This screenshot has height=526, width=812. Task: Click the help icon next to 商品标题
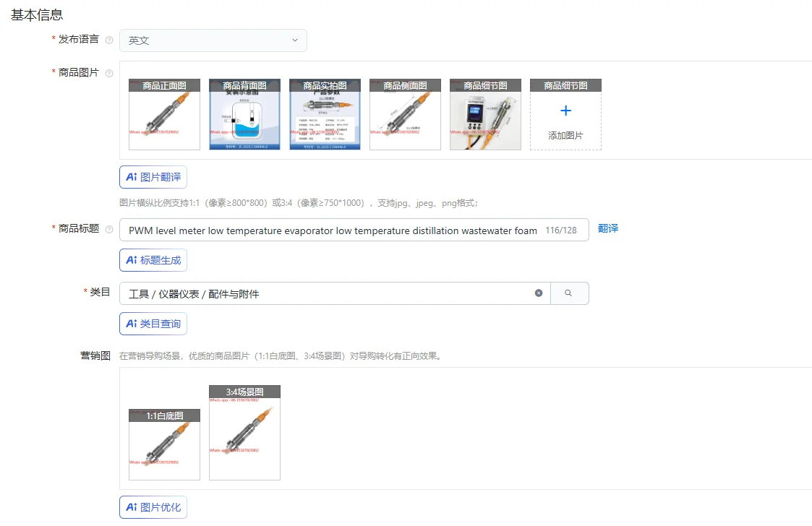pos(109,229)
